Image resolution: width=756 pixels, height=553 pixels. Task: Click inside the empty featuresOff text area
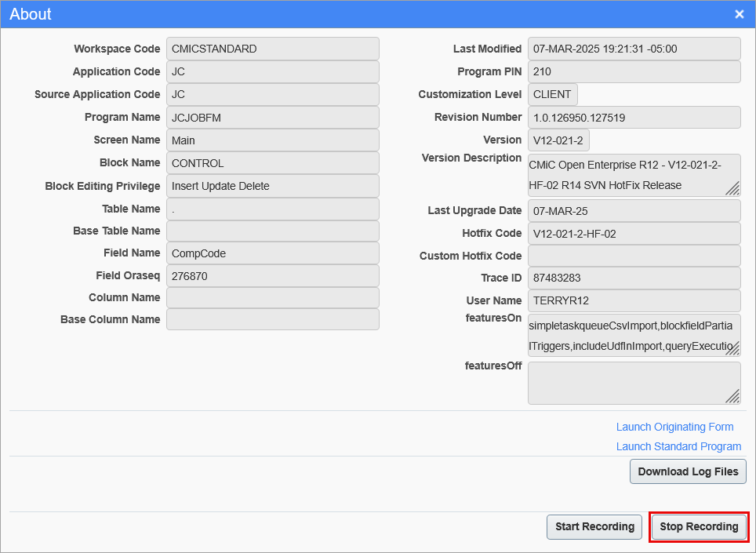point(634,383)
